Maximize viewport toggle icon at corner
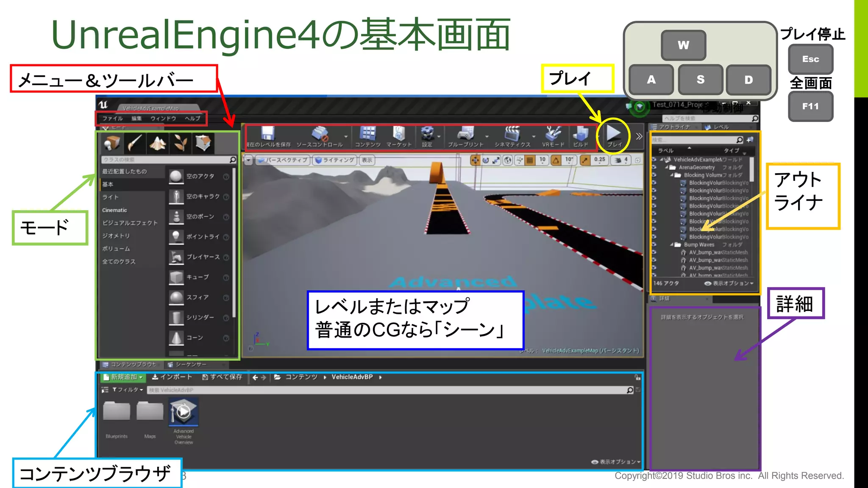 pyautogui.click(x=638, y=160)
